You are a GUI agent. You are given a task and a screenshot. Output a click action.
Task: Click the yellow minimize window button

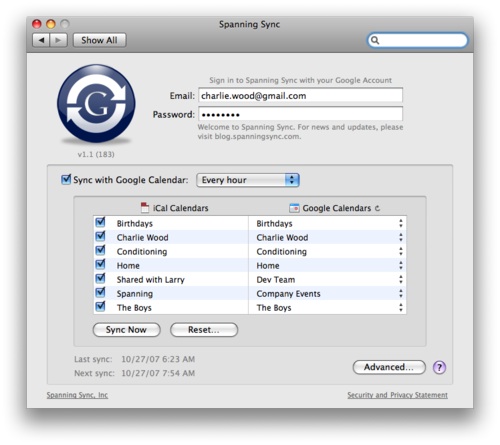click(x=51, y=24)
